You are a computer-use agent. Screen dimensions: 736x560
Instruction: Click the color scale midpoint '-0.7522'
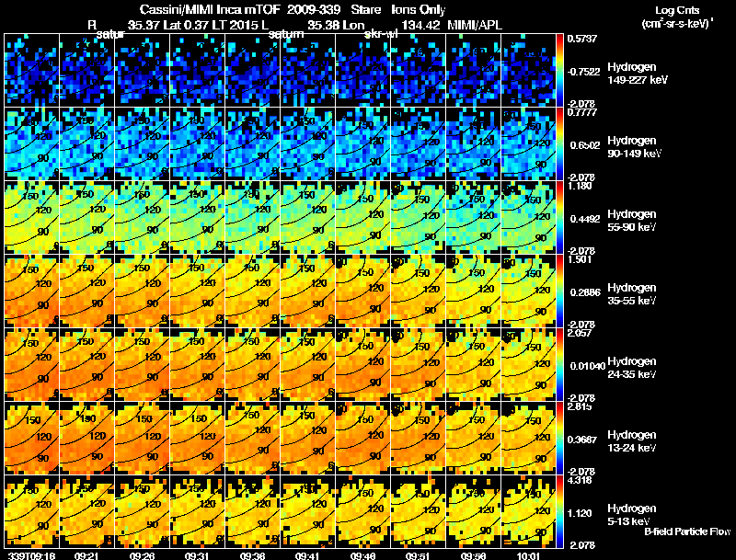[x=583, y=72]
